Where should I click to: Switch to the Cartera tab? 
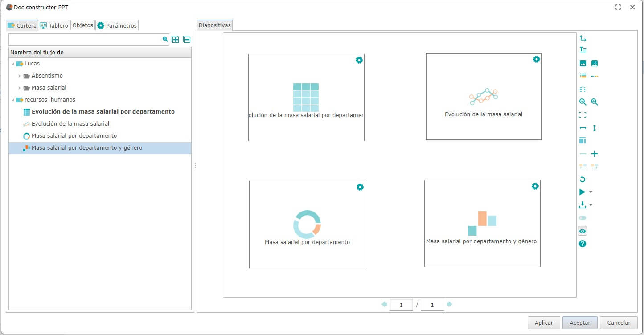(22, 25)
